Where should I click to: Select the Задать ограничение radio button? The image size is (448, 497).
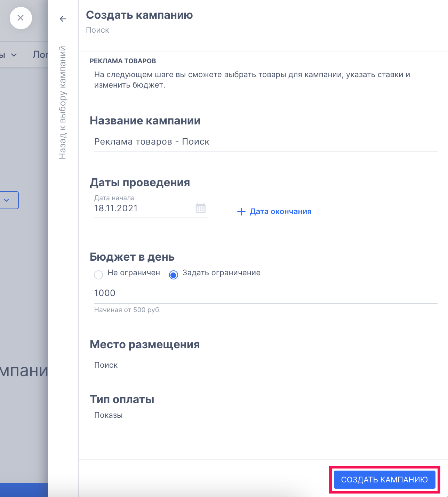click(x=174, y=275)
